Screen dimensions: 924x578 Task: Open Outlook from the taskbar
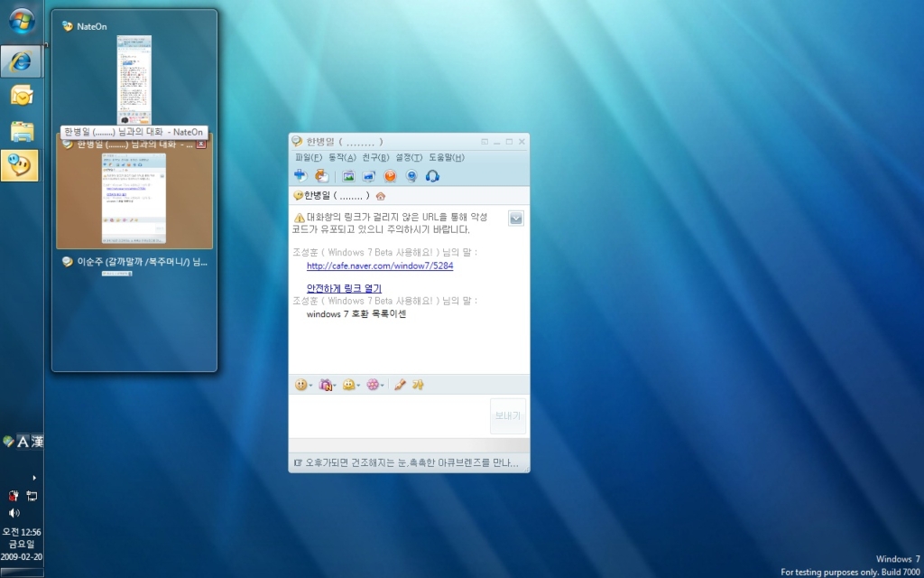click(22, 95)
